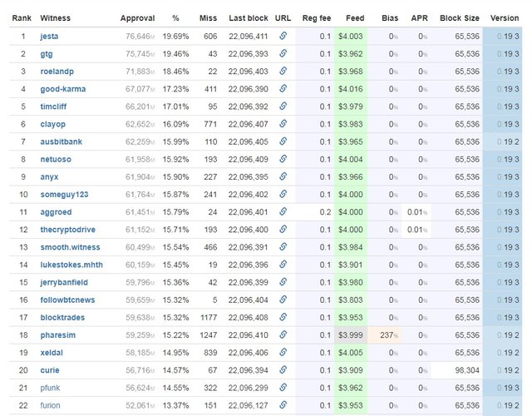Click the link icon in curie's row
Viewport: 532px width, 416px height.
283,370
